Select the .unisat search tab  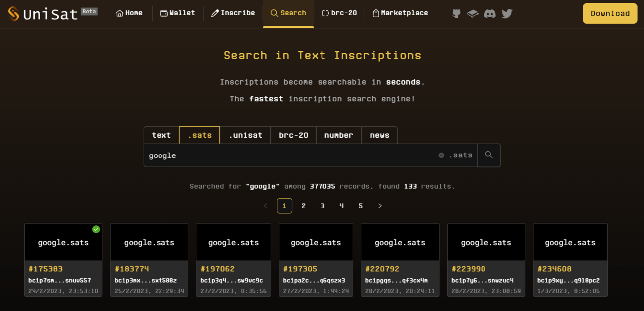click(245, 135)
